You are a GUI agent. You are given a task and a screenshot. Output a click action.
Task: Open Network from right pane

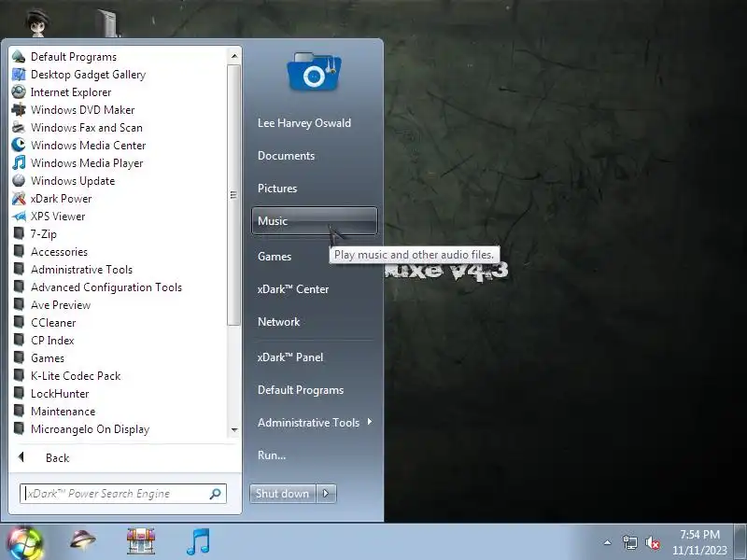(315, 322)
